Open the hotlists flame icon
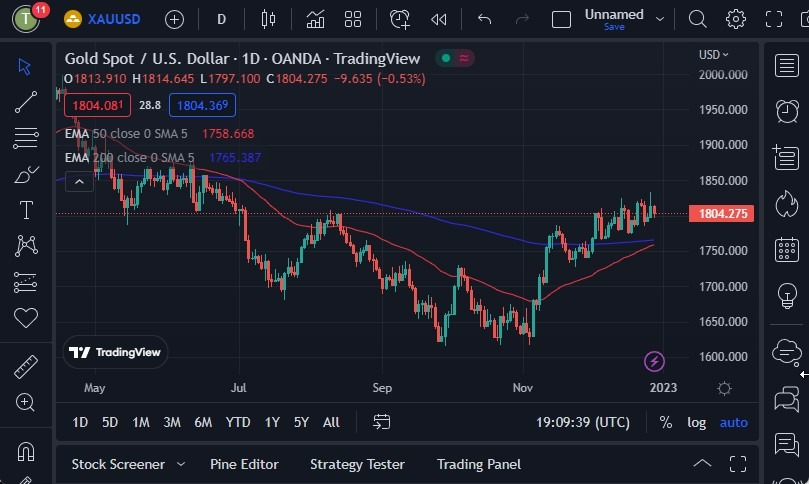This screenshot has width=809, height=484. point(786,203)
